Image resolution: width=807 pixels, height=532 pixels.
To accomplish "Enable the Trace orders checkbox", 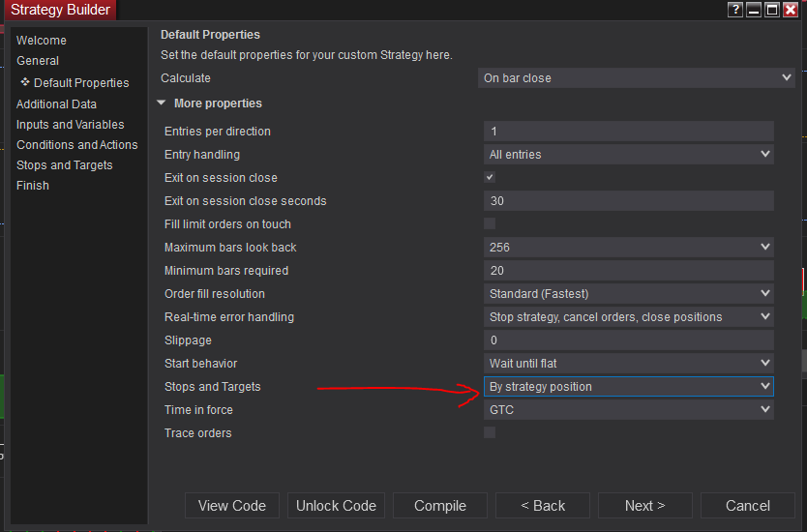I will [490, 433].
